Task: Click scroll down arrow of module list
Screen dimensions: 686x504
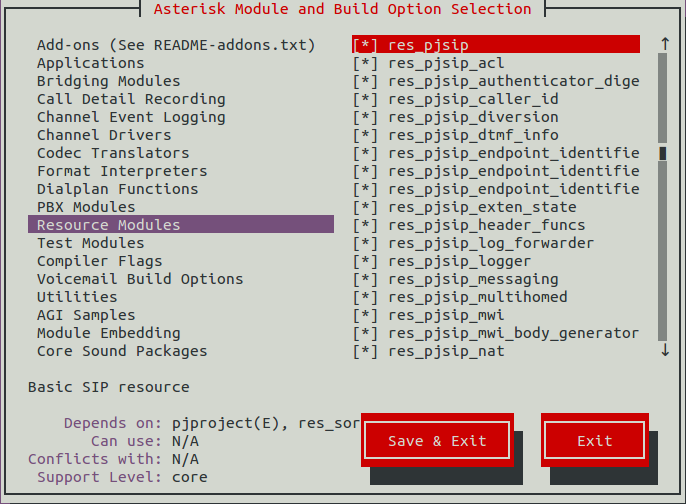Action: tap(665, 350)
